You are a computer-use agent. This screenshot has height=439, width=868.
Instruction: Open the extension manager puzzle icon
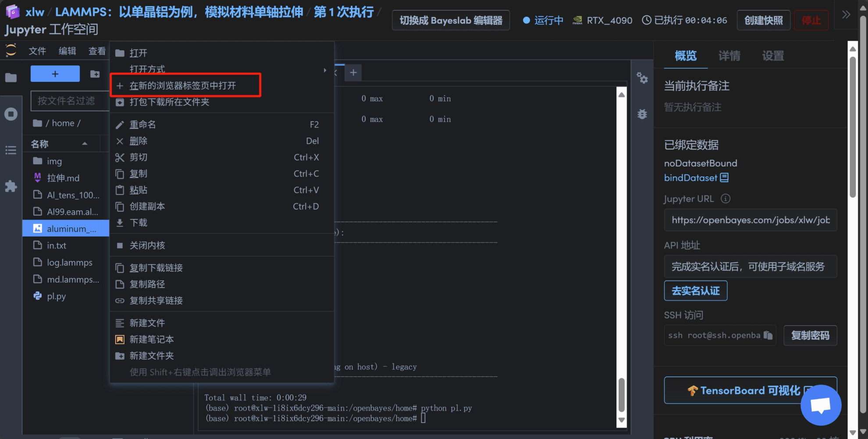(x=11, y=186)
